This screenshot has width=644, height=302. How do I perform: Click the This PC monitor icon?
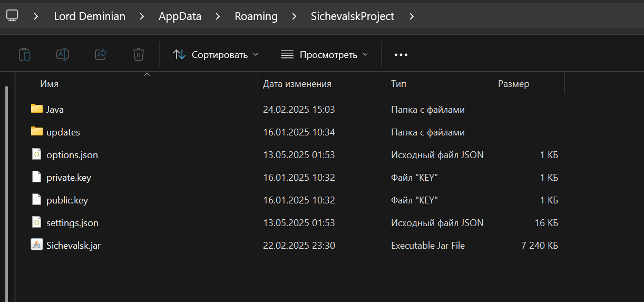(12, 16)
